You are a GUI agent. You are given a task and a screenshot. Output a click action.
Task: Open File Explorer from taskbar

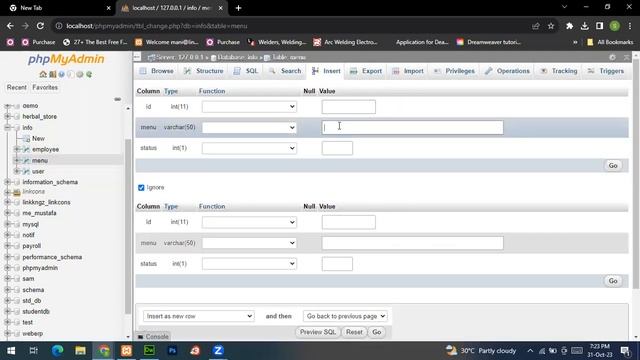point(80,351)
